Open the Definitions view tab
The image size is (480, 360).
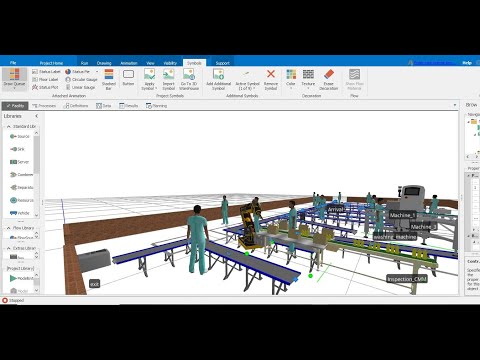[76, 106]
